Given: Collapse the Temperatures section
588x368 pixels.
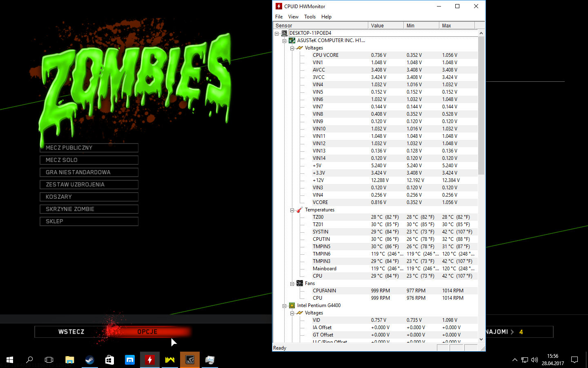Looking at the screenshot, I should coord(292,210).
